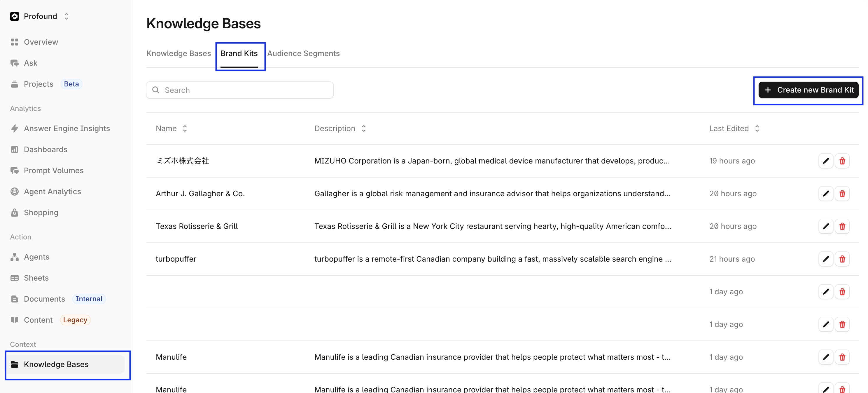Viewport: 868px width, 393px height.
Task: Edit the Texas Rotisserie & Grill kit
Action: (825, 226)
